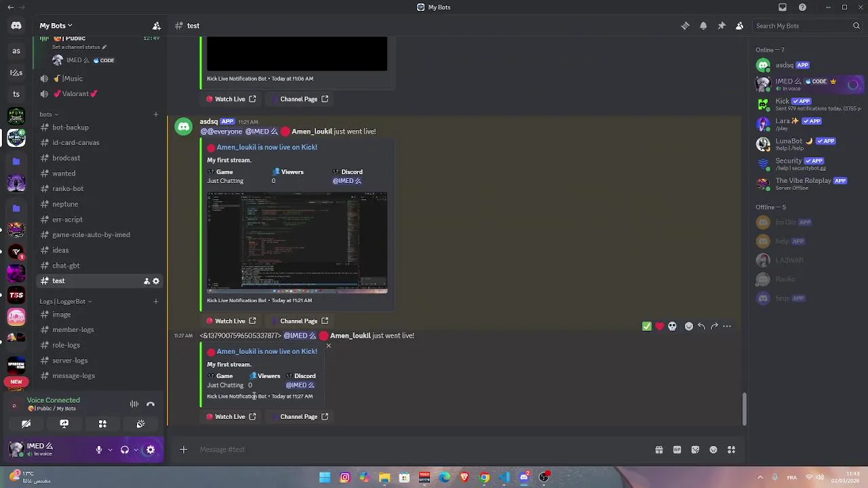Edit test channel settings gear icon
The height and width of the screenshot is (488, 868).
pos(156,281)
